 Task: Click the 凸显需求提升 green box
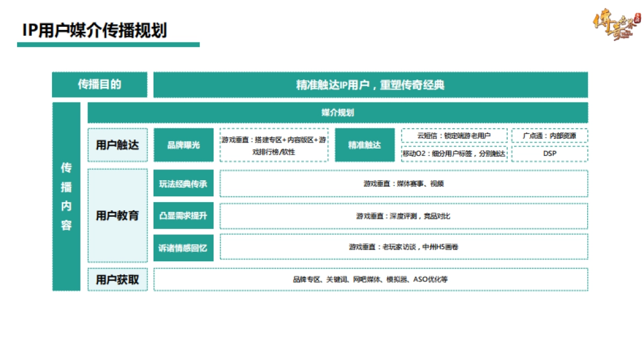[185, 215]
